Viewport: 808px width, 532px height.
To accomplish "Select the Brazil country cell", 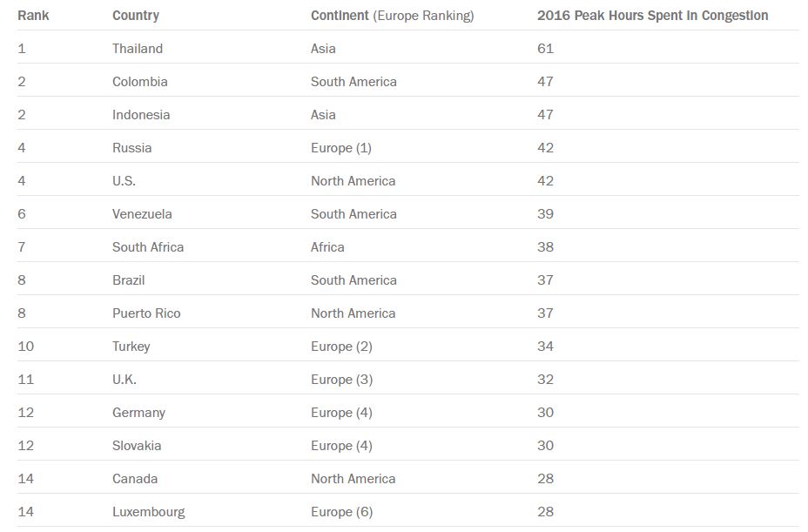I will 128,279.
